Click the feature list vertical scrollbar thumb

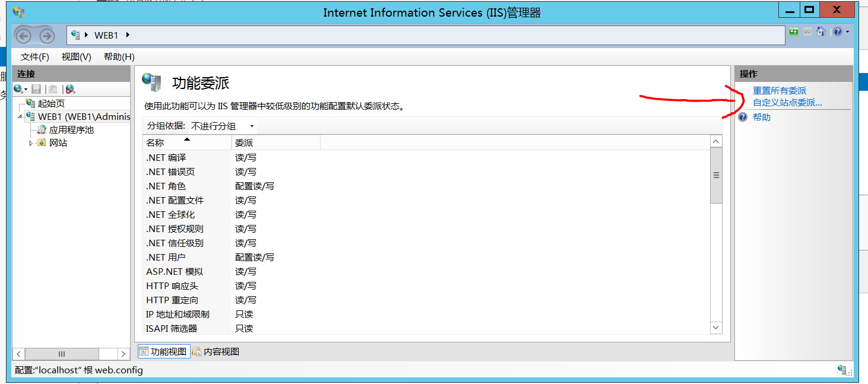coord(716,176)
